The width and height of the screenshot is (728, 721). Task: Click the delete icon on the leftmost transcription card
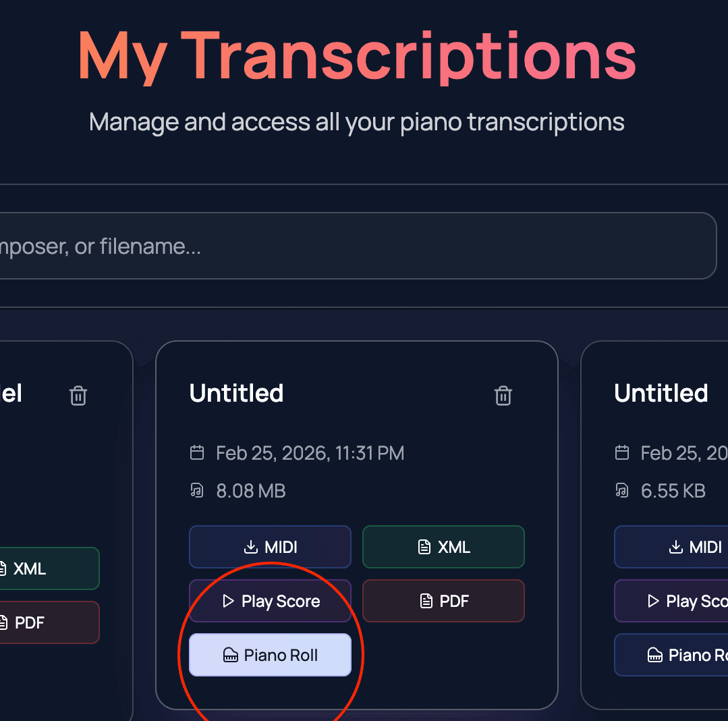[78, 396]
